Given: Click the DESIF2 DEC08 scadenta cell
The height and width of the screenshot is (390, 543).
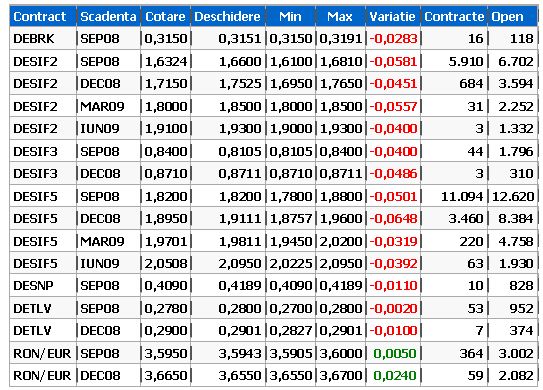Looking at the screenshot, I should (x=100, y=83).
